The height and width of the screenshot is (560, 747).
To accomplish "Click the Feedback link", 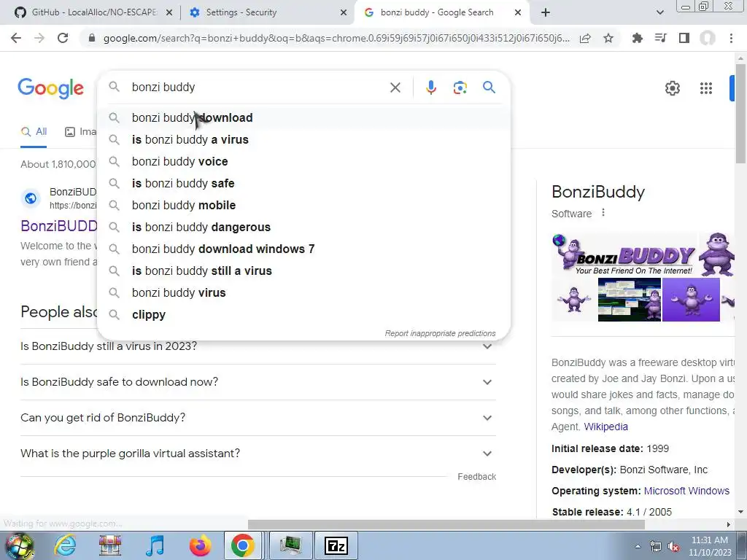I will 477,477.
